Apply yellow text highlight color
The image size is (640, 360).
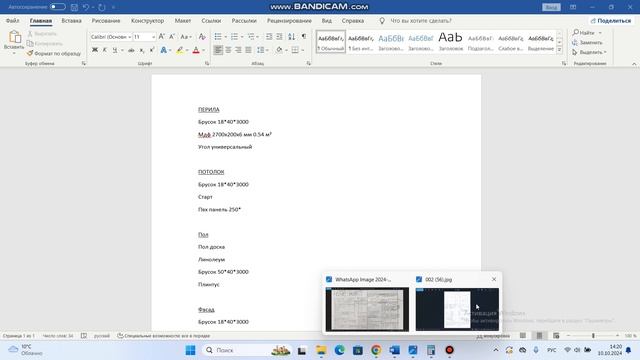click(x=180, y=50)
